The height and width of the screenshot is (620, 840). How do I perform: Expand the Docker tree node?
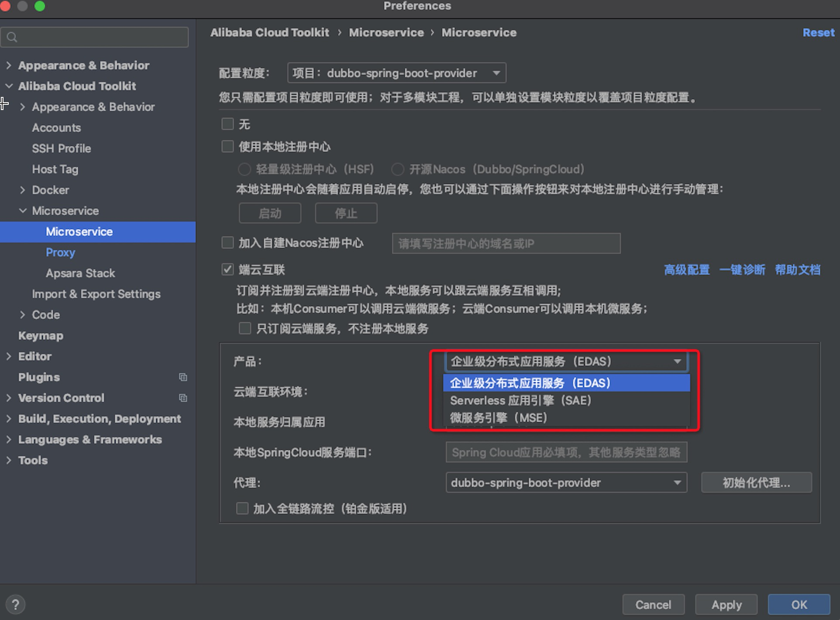click(x=23, y=190)
